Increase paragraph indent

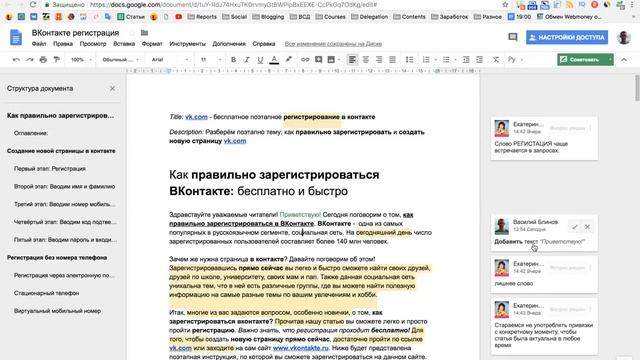tap(480, 60)
